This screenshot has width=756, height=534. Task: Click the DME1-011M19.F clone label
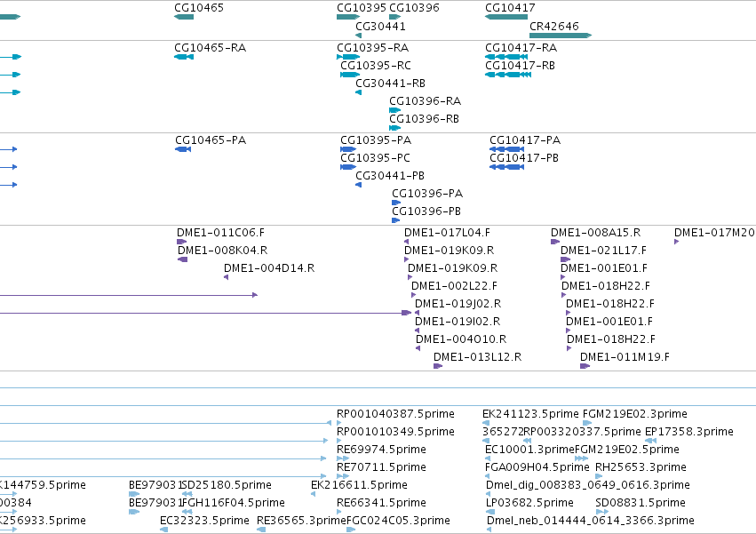(x=625, y=358)
